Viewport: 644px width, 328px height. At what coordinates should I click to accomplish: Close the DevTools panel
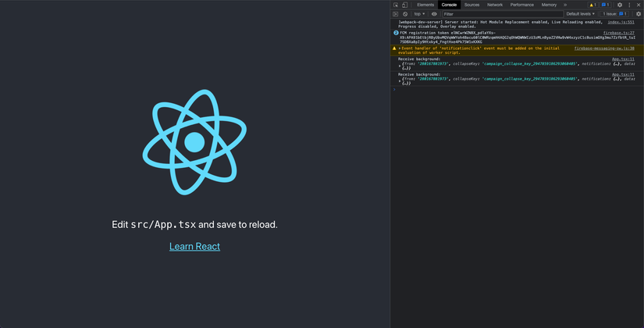(639, 5)
